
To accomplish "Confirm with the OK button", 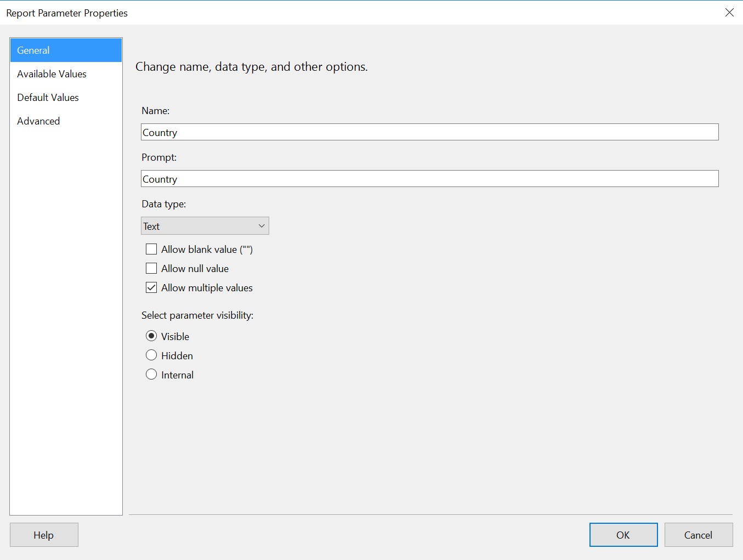I will (623, 535).
